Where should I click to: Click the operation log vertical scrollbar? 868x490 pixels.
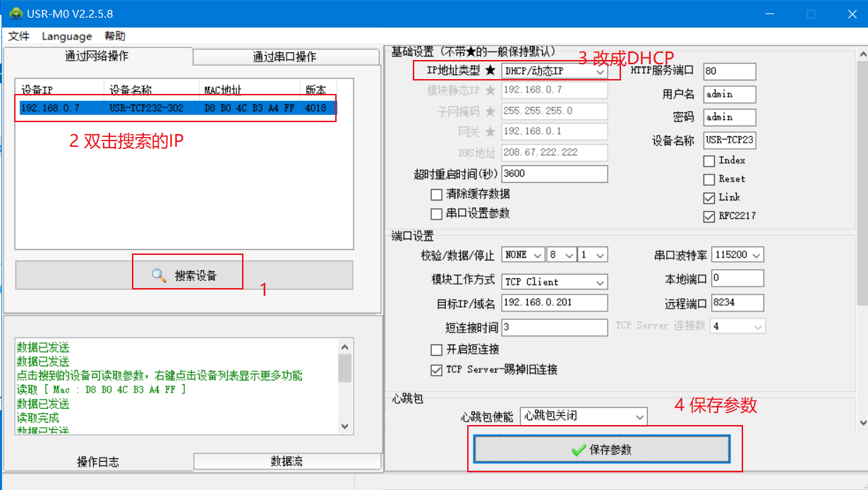click(x=344, y=385)
